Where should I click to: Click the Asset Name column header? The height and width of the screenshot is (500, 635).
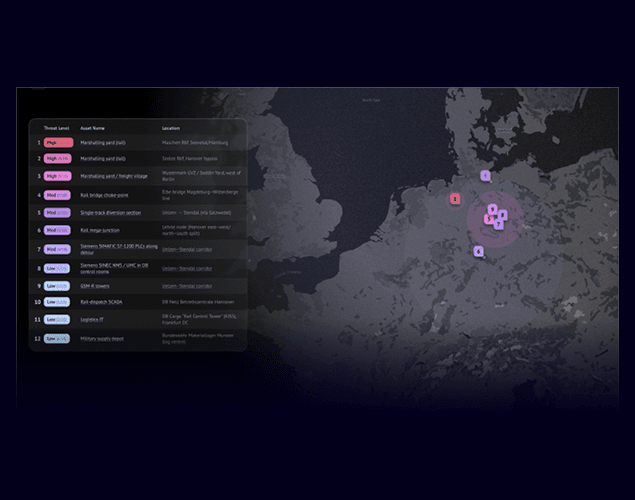click(x=93, y=128)
